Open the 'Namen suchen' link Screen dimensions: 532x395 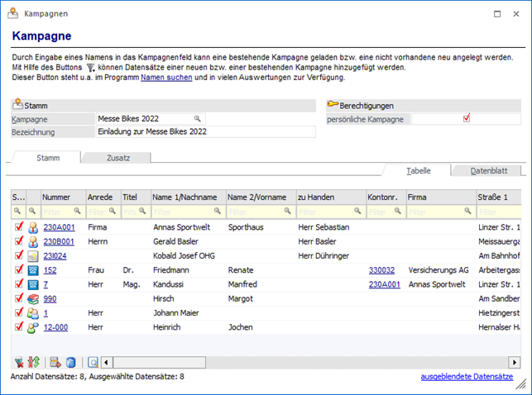point(166,77)
